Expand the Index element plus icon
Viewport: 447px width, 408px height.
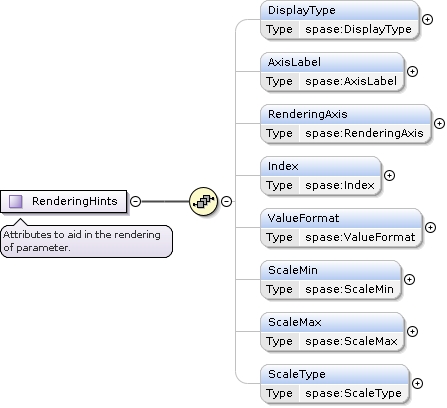tap(389, 175)
